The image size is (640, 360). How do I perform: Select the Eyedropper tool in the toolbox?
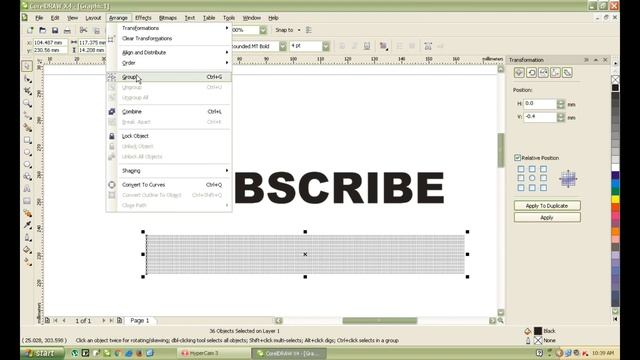pos(27,225)
